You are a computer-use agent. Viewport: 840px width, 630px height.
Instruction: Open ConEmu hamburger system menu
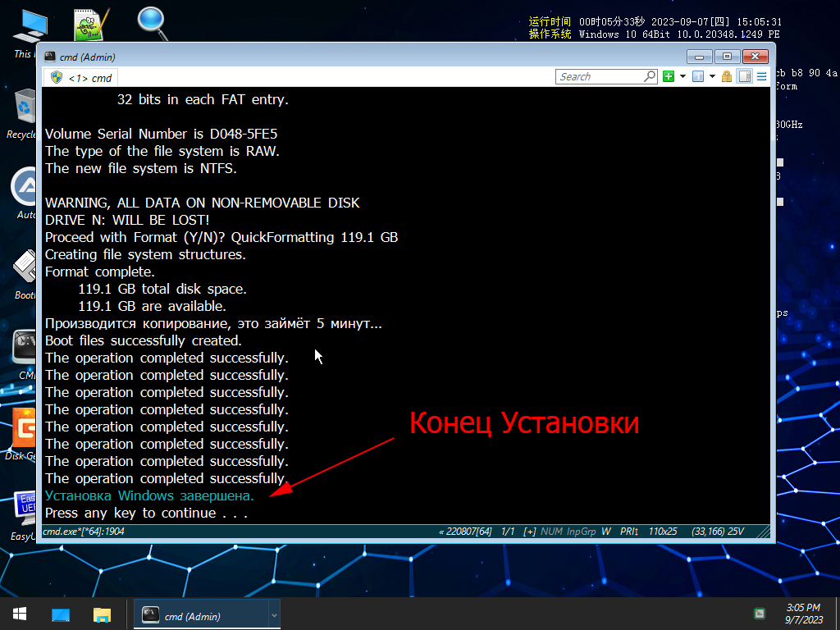pos(761,76)
